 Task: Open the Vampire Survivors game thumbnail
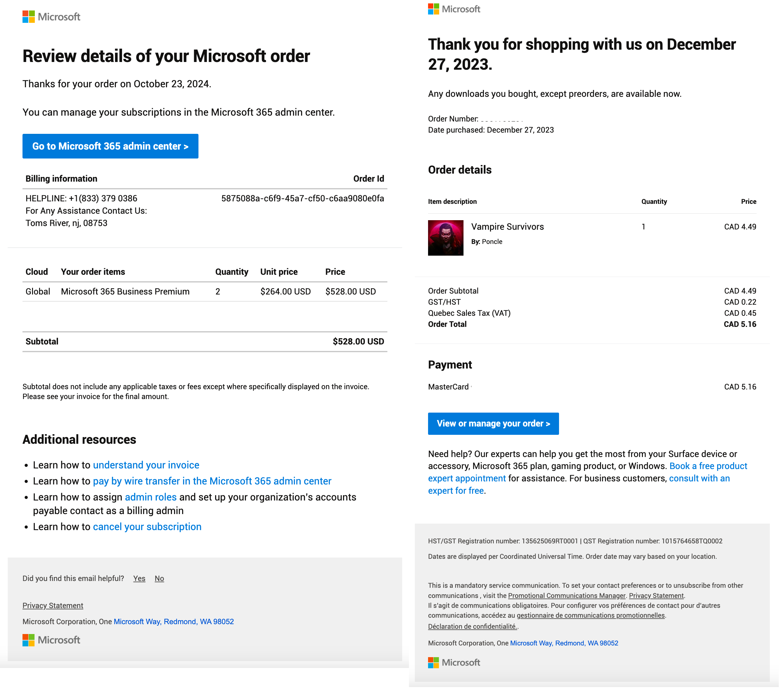click(446, 238)
